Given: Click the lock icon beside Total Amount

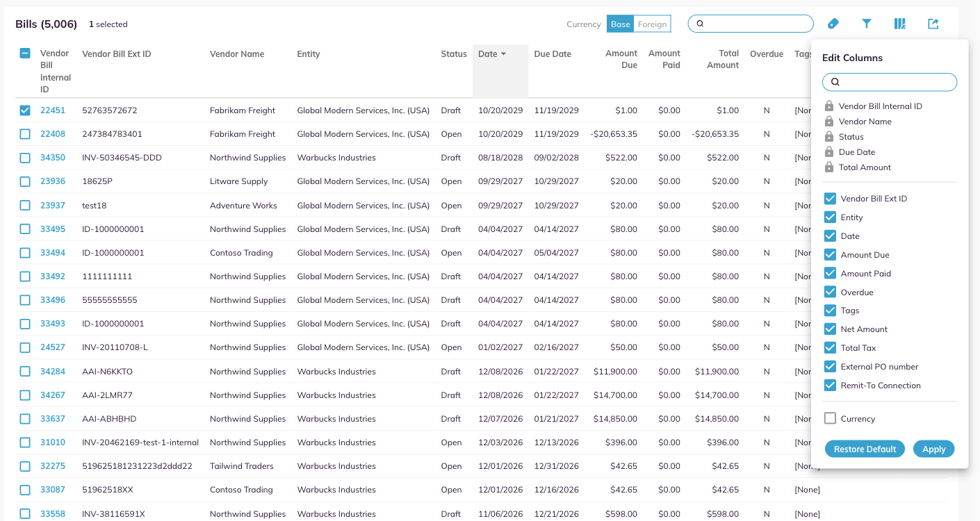Looking at the screenshot, I should click(x=829, y=167).
